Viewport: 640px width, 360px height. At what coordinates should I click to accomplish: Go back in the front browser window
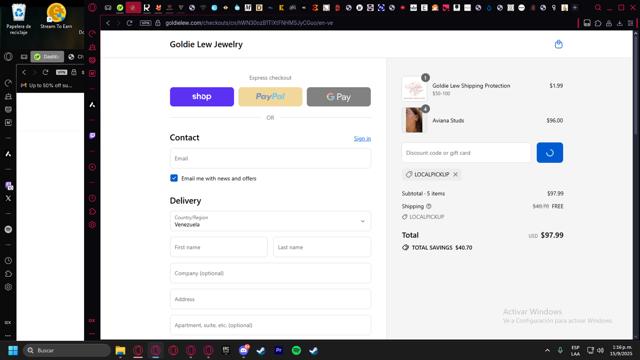[x=108, y=23]
